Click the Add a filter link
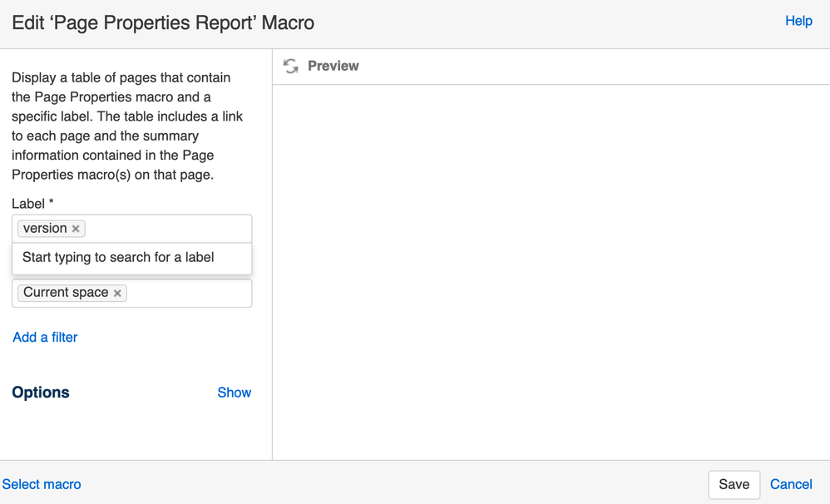 45,337
